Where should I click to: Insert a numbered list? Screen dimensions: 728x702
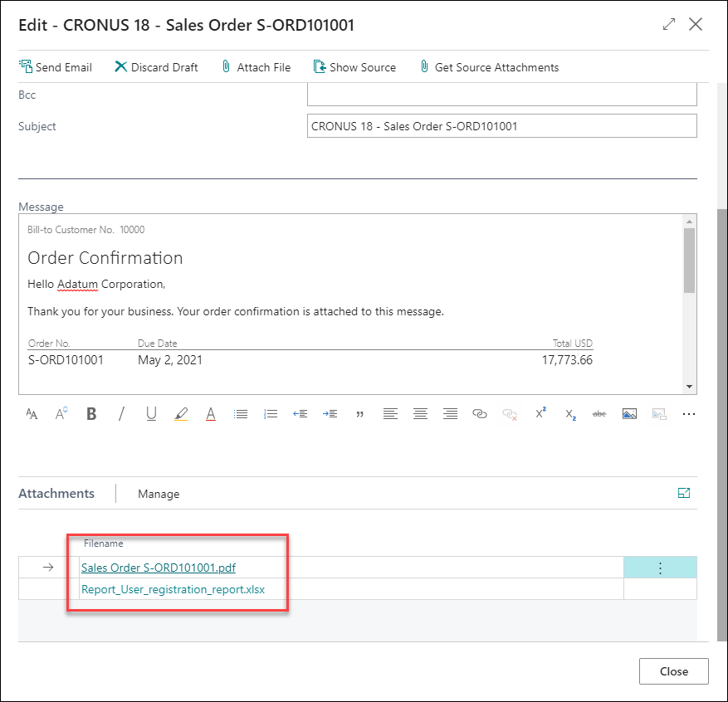click(271, 414)
